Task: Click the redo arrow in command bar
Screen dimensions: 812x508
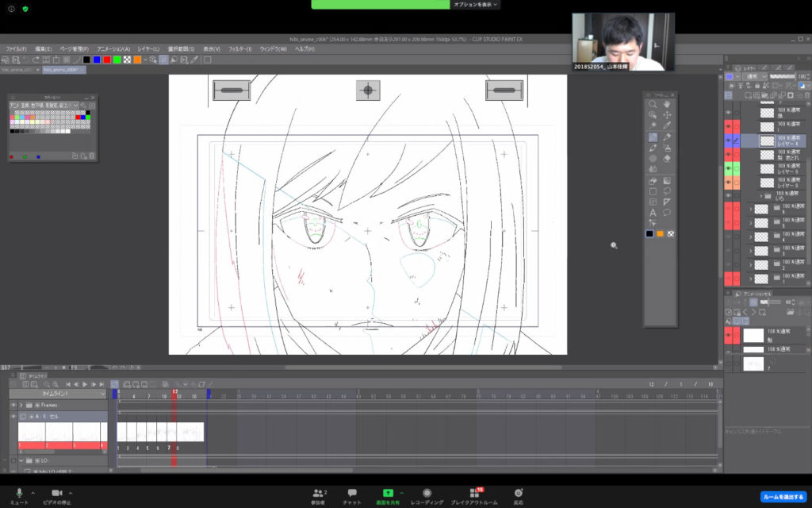Action: pos(36,60)
